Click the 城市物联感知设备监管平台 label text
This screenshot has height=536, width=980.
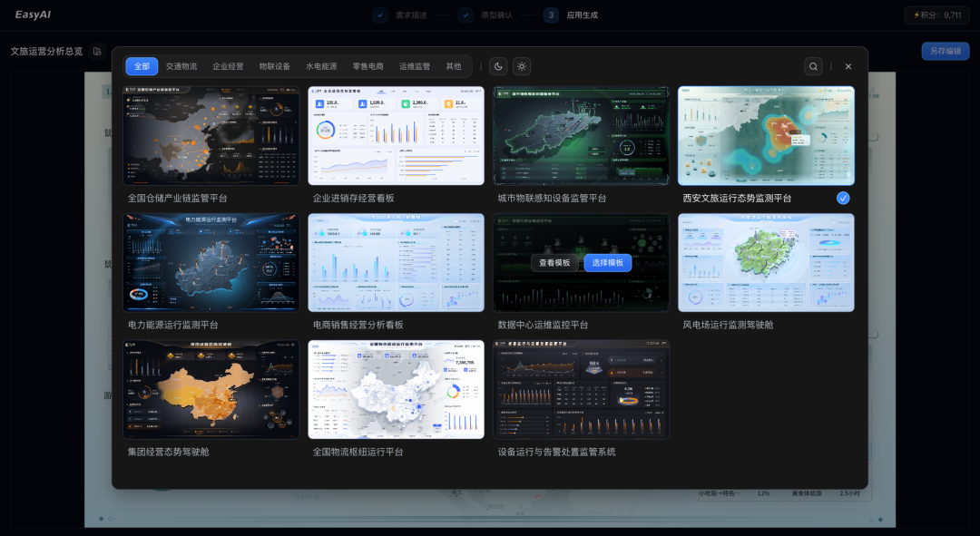(552, 198)
